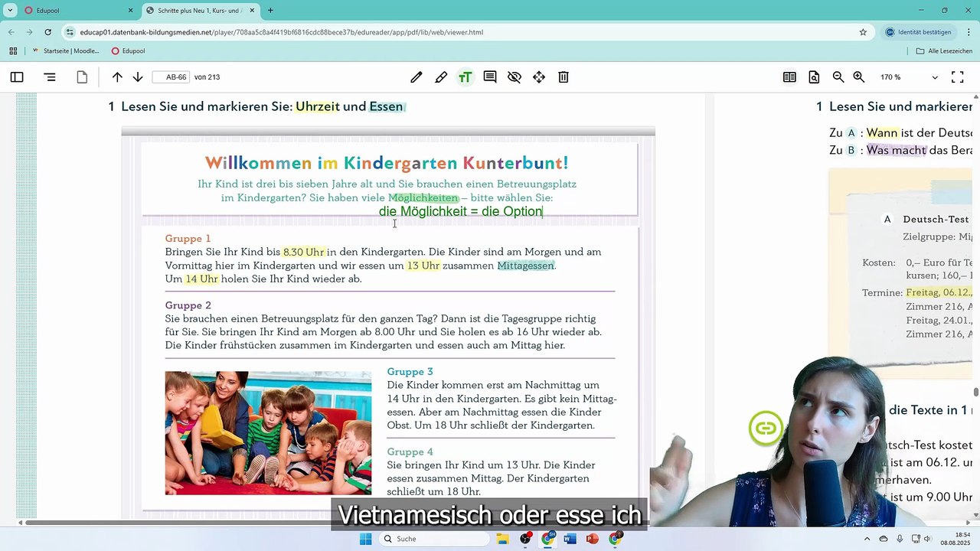This screenshot has height=551, width=980.
Task: Select the pencil drawing tool
Action: (416, 77)
